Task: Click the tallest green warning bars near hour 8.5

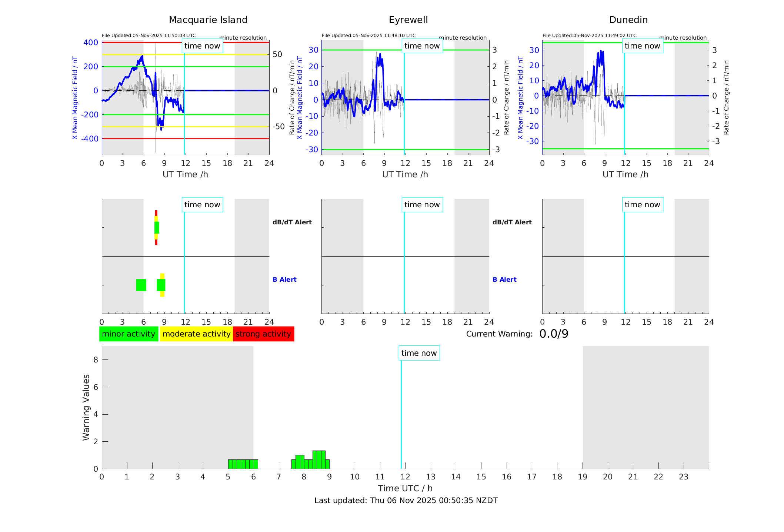Action: coord(319,459)
